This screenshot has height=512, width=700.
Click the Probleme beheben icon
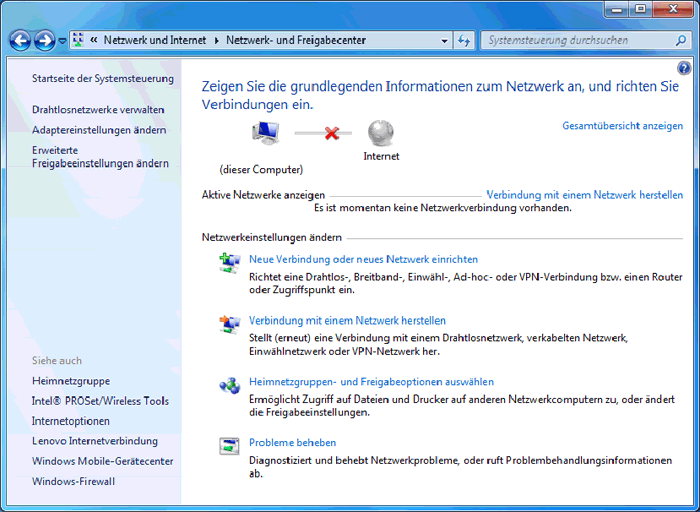(x=230, y=446)
